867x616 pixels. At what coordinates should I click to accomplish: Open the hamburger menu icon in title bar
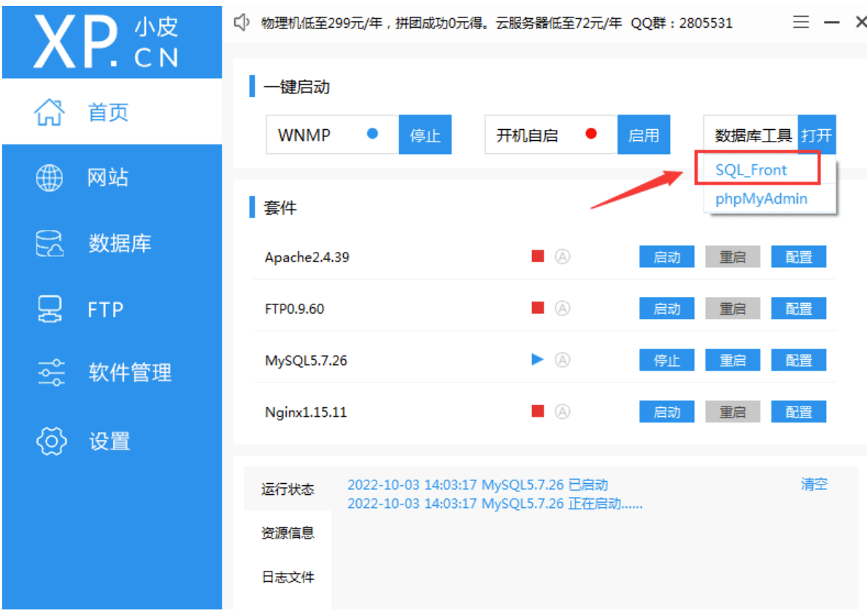[x=801, y=22]
